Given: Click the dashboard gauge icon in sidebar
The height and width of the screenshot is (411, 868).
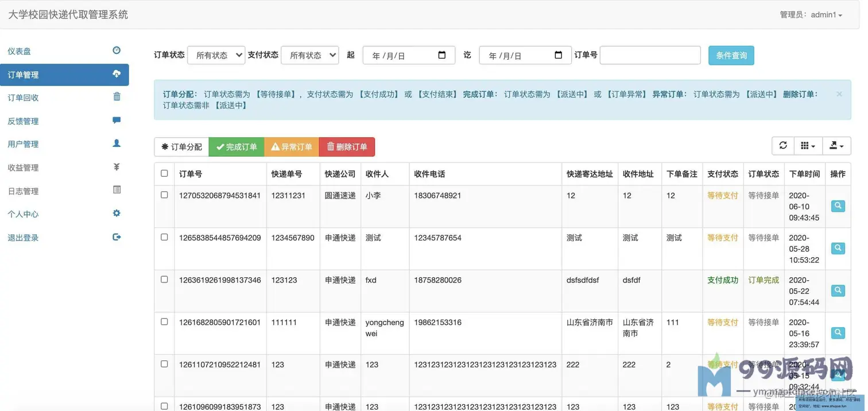Looking at the screenshot, I should click(117, 51).
